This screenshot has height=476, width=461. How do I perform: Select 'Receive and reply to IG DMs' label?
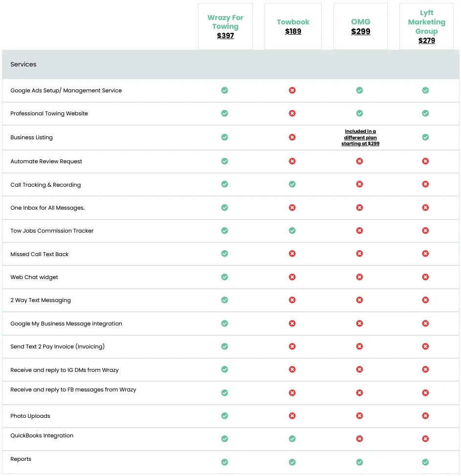click(65, 370)
